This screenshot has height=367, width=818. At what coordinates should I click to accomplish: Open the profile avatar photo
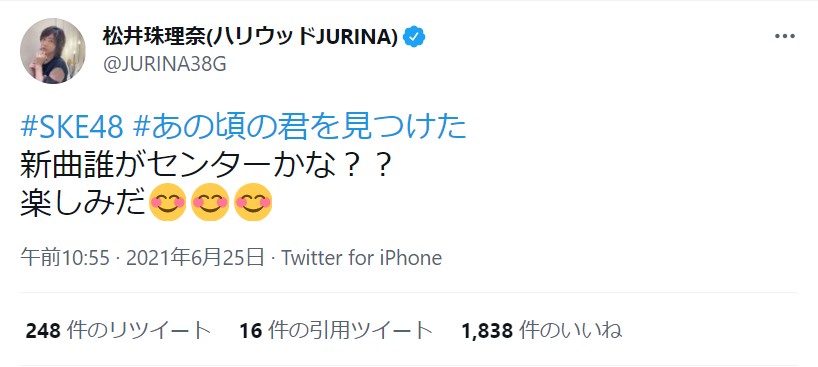(x=53, y=51)
